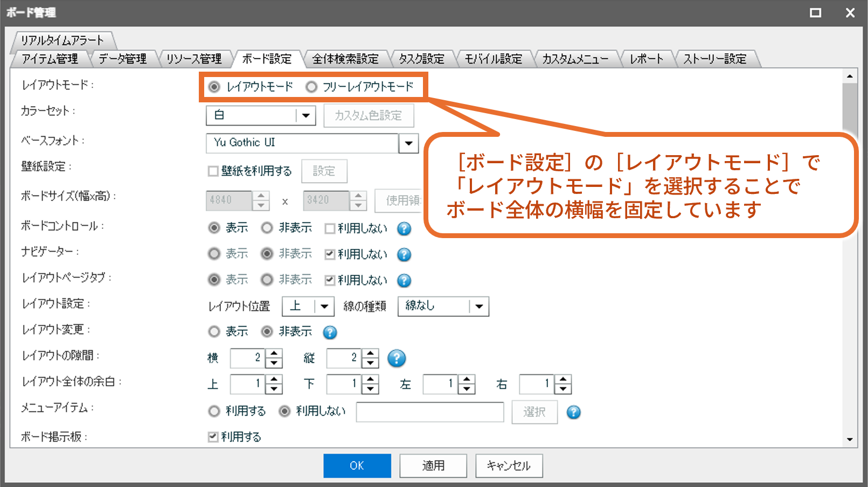Increase 横 gap spinner value
The image size is (868, 487).
point(274,354)
